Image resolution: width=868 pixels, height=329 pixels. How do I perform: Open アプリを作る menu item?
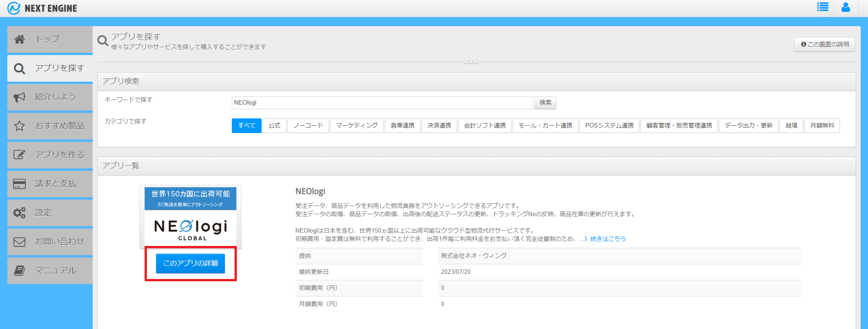tap(50, 155)
